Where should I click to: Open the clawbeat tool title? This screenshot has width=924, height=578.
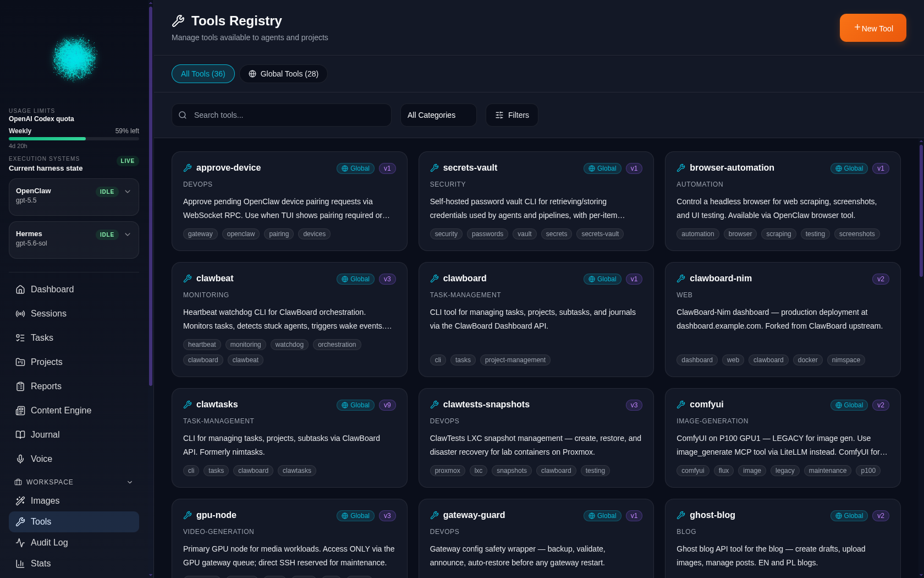pos(215,279)
